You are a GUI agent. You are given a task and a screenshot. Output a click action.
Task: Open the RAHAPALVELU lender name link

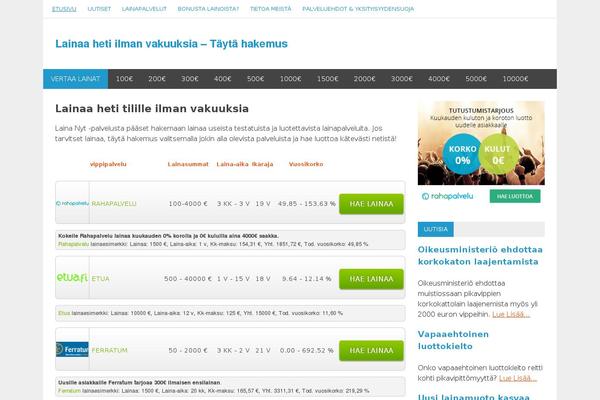pyautogui.click(x=114, y=204)
